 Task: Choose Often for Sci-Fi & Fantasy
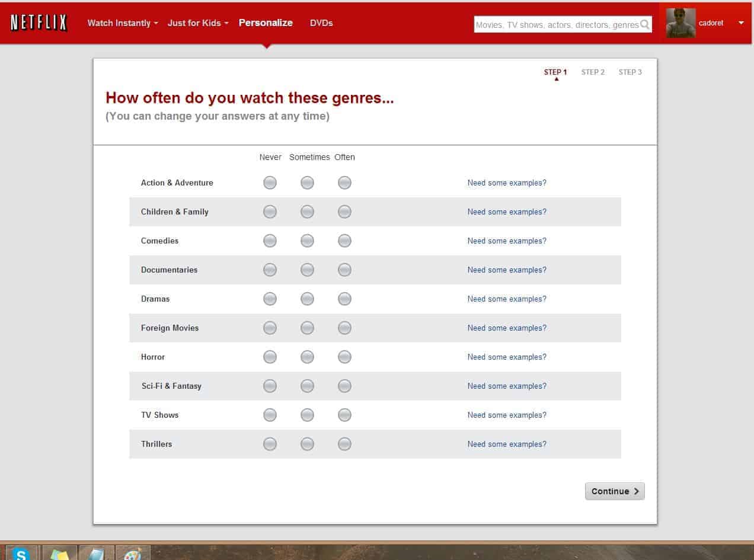tap(344, 386)
